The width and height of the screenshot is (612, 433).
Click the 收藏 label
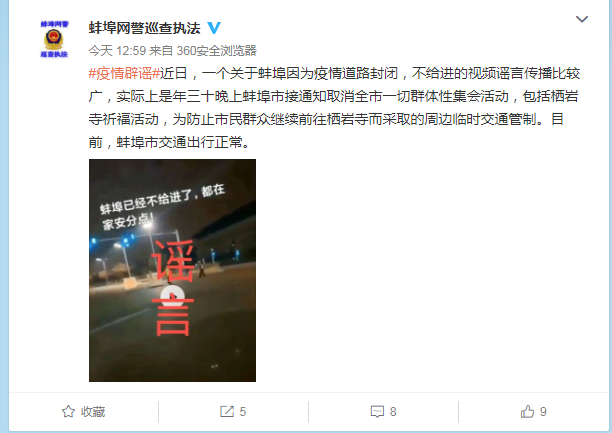click(x=93, y=412)
